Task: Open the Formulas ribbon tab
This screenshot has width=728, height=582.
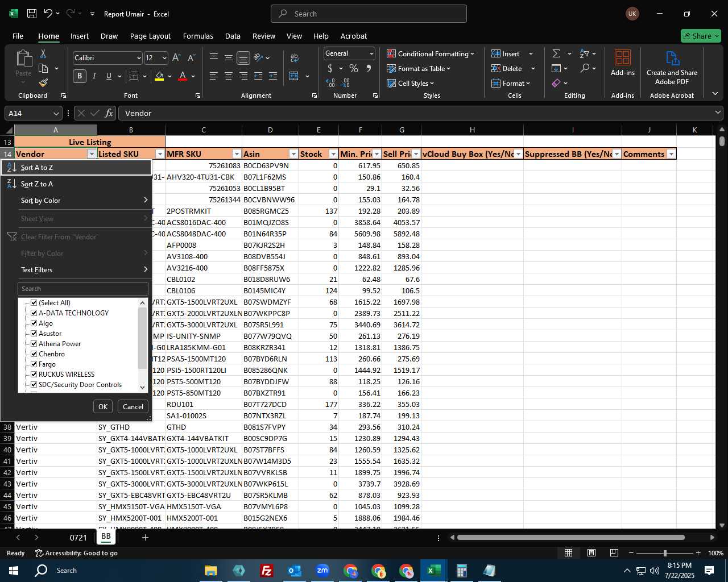Action: tap(198, 36)
